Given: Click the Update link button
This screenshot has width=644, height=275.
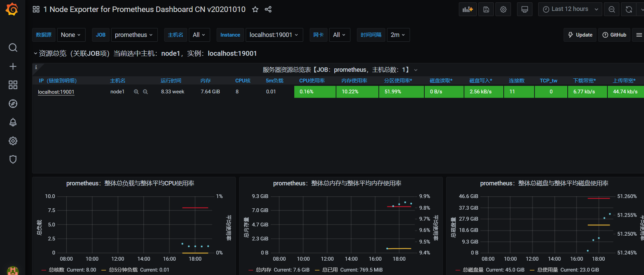Looking at the screenshot, I should tap(580, 35).
